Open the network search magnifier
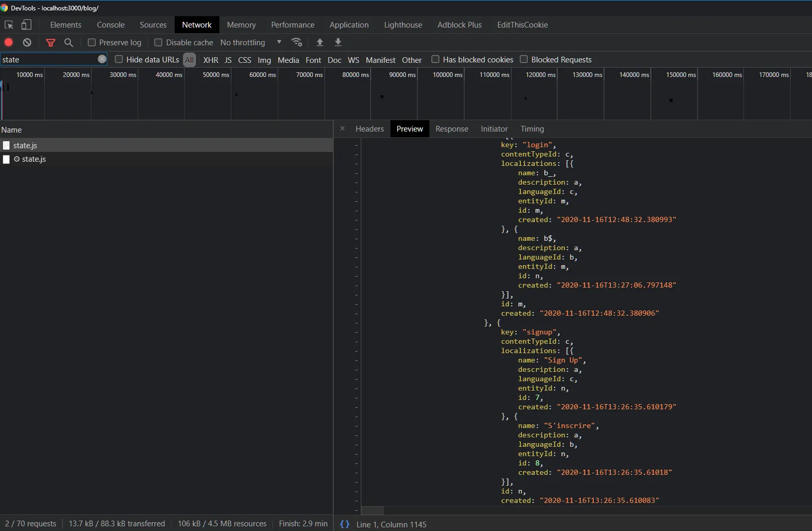 (69, 43)
